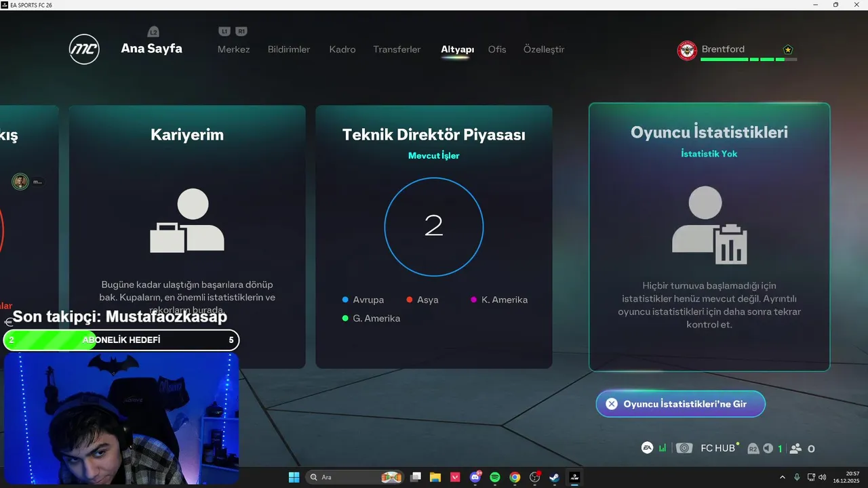Viewport: 868px width, 488px height.
Task: Select the Oyuncu İstatistikleri card title
Action: (709, 132)
